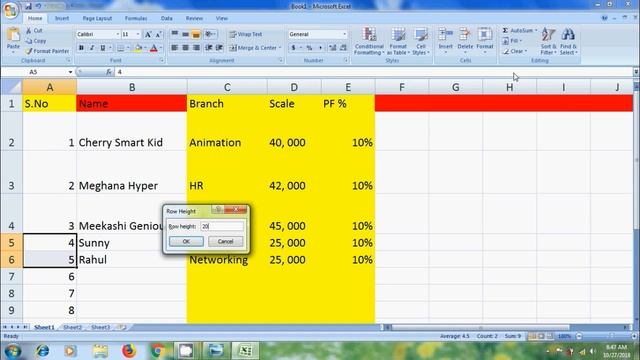
Task: Select the Format Painter tool
Action: click(47, 51)
